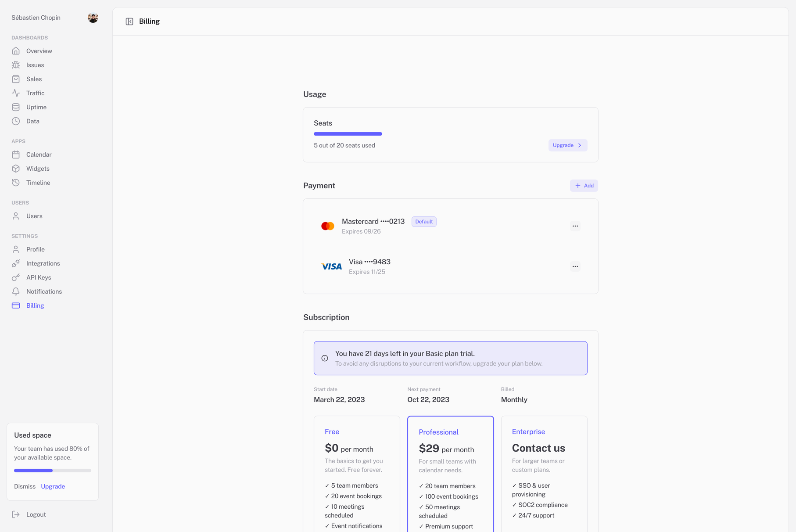Image resolution: width=796 pixels, height=532 pixels.
Task: Open options menu for Visa 9483
Action: point(575,266)
